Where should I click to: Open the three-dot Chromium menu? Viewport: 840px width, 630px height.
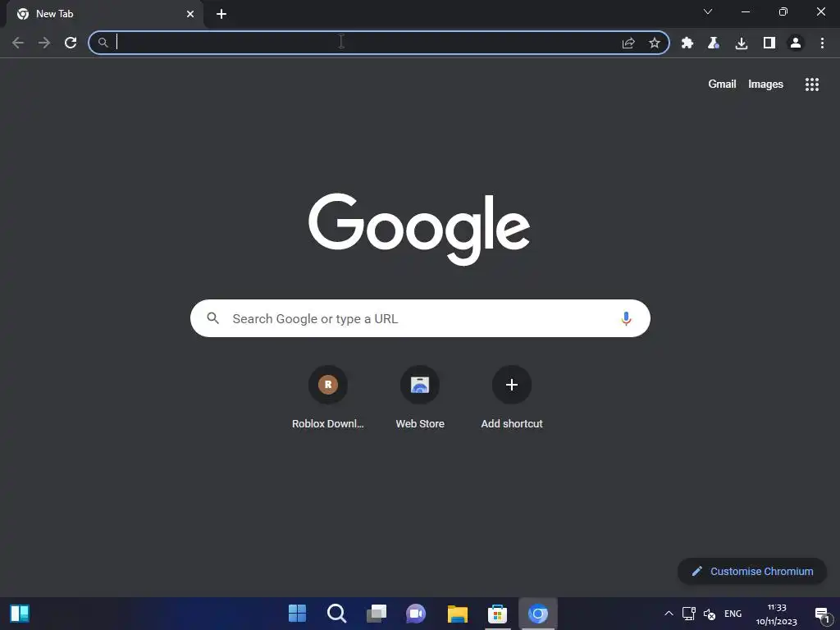click(x=822, y=43)
